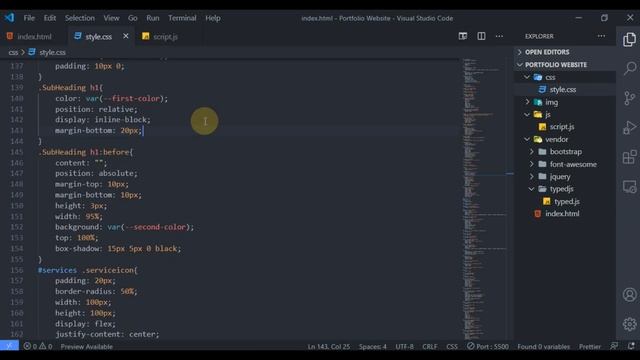Click the UTF-8 encoding indicator
Image resolution: width=640 pixels, height=360 pixels.
click(404, 347)
